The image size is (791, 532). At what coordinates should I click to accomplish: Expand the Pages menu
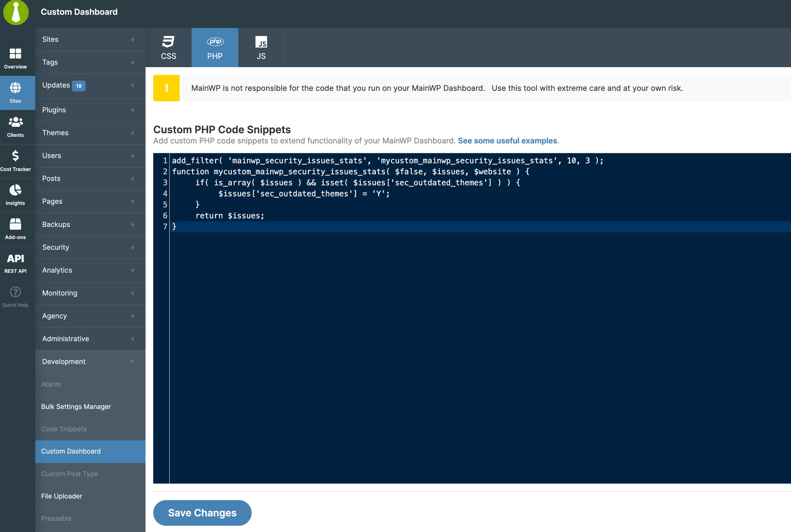point(90,202)
